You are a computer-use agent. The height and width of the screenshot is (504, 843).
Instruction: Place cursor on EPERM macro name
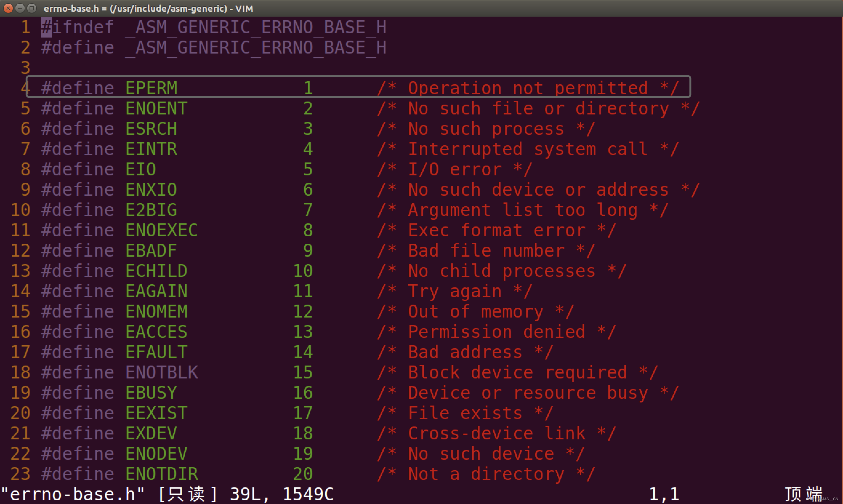point(151,88)
